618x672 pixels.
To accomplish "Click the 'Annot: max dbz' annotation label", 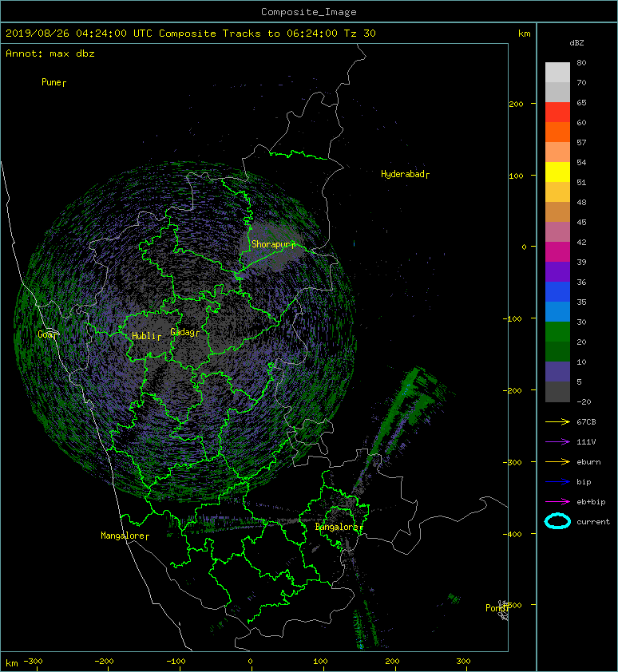I will coord(50,53).
